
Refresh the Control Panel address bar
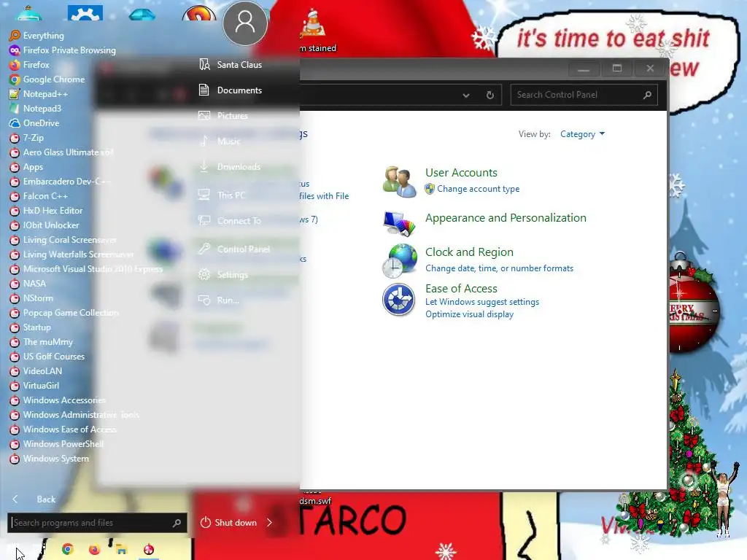(x=489, y=95)
